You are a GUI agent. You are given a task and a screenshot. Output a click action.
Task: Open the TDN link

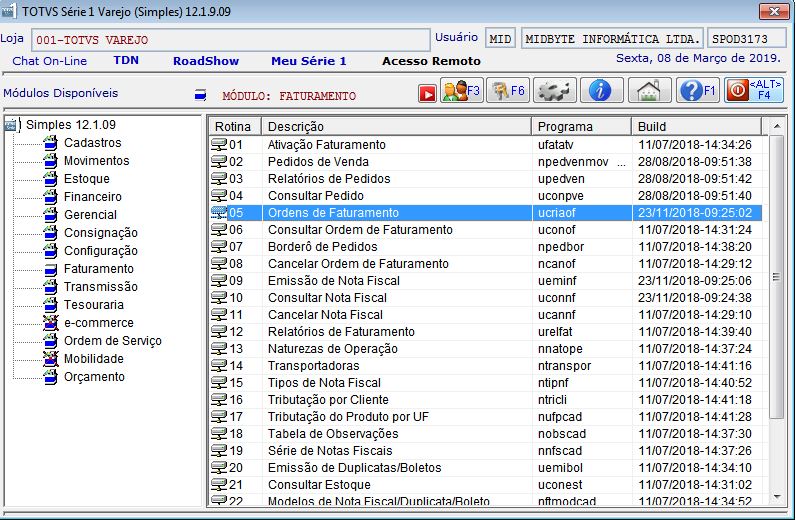point(126,60)
